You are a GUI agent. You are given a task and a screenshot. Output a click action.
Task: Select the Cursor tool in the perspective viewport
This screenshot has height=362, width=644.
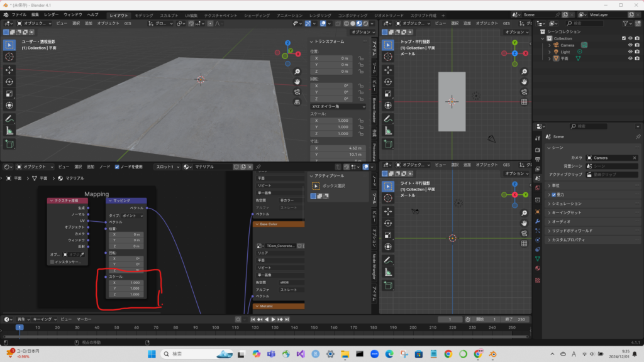point(9,57)
